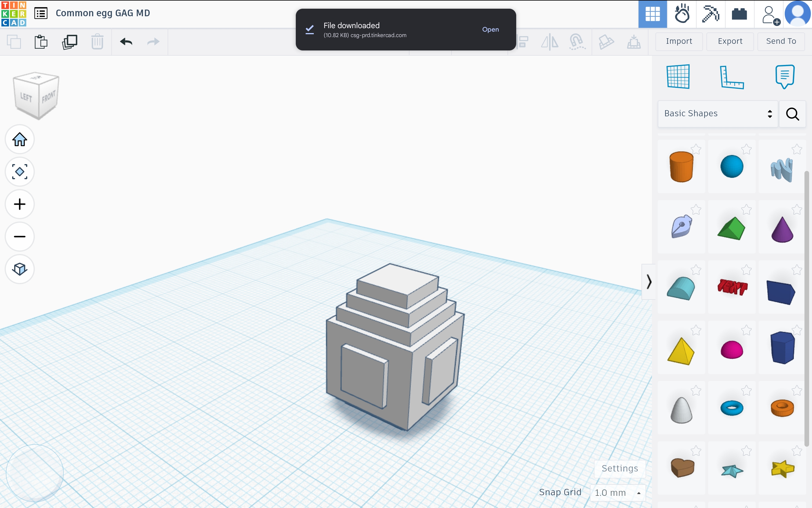Screen dimensions: 812x508
Task: Click the Export button
Action: [x=730, y=41]
